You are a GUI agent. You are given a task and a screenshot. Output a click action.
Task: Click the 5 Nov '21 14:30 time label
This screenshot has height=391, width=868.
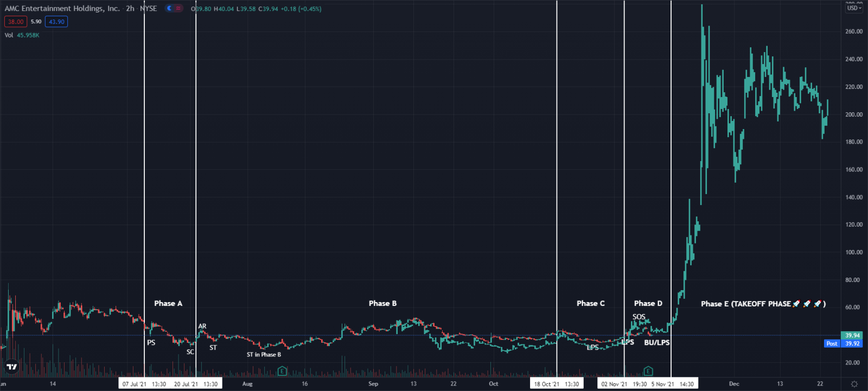click(x=673, y=384)
